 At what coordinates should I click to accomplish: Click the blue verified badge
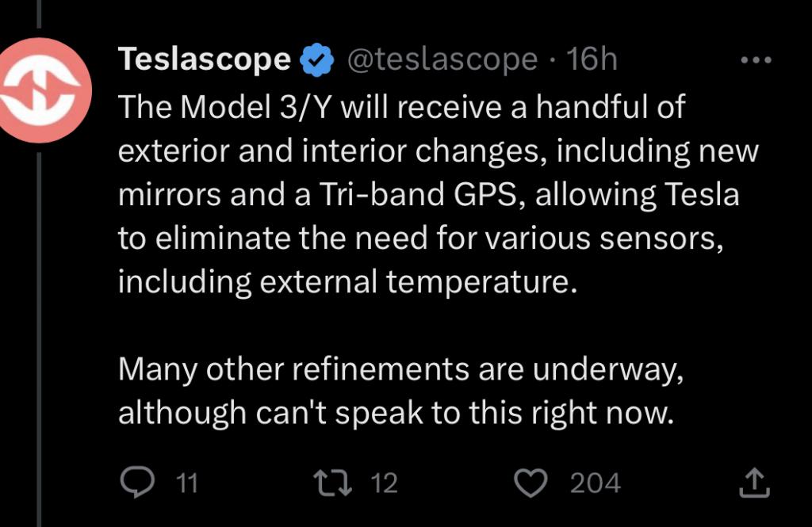point(316,60)
